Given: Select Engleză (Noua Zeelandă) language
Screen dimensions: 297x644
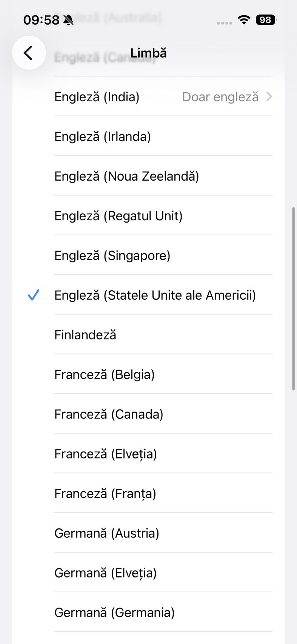Looking at the screenshot, I should click(126, 176).
